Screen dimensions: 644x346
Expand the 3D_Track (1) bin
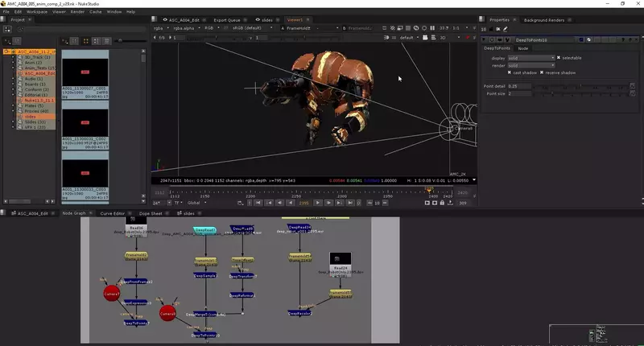pyautogui.click(x=13, y=57)
